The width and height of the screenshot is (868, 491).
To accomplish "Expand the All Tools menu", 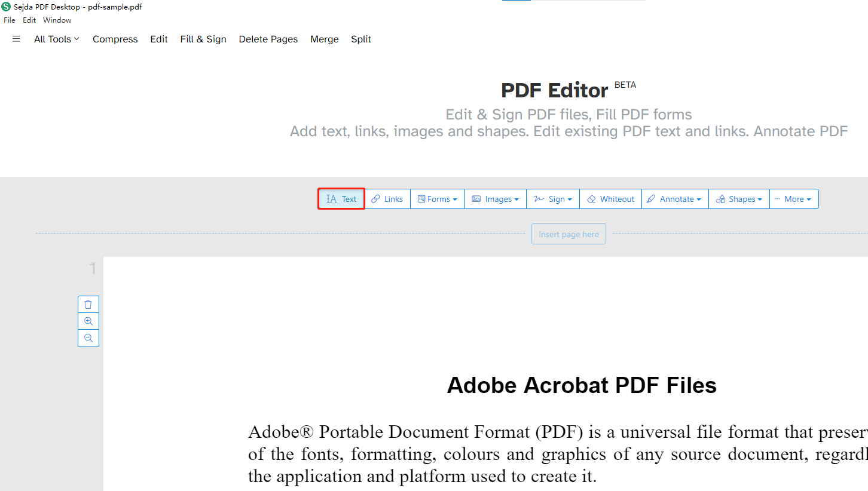I will pyautogui.click(x=57, y=39).
